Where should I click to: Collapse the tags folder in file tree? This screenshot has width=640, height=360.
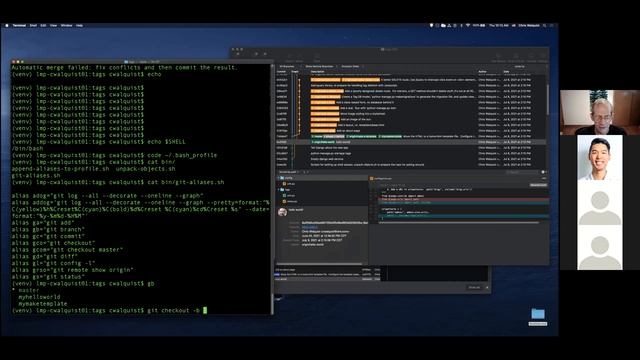[279, 190]
